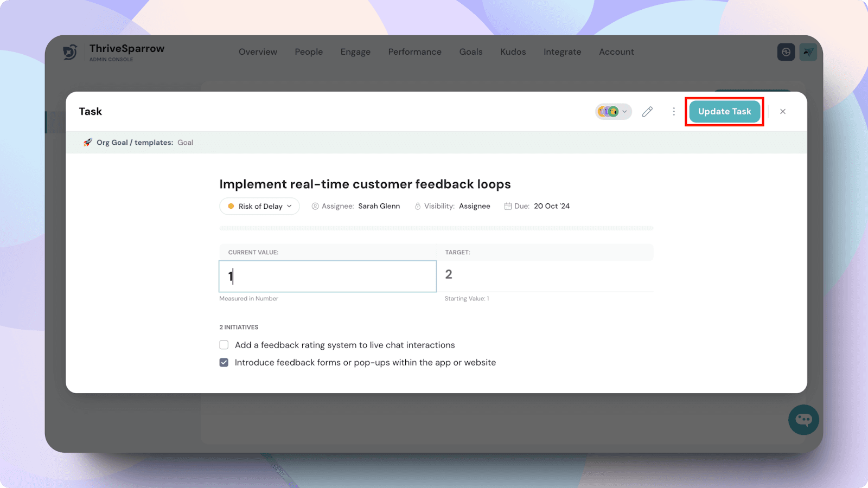Open the Performance menu
868x488 pixels.
point(414,52)
